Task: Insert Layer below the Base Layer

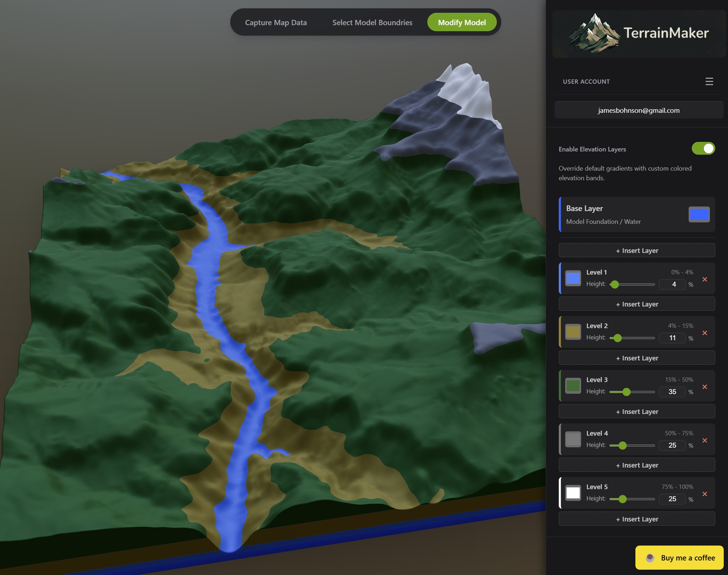Action: click(x=637, y=250)
